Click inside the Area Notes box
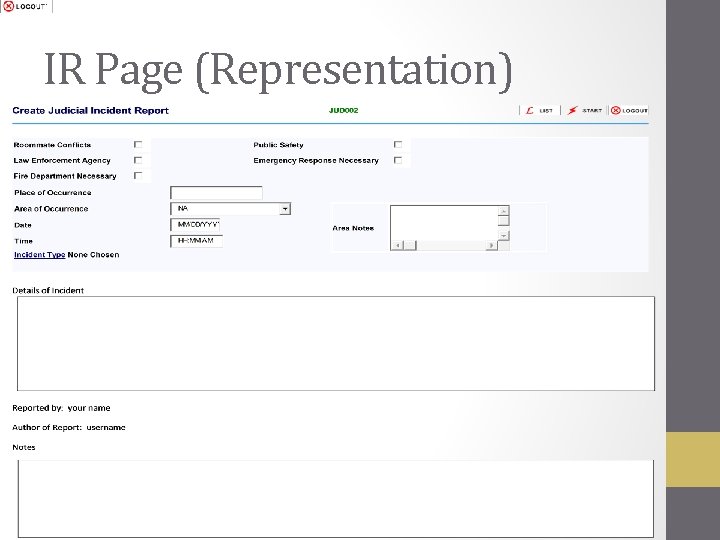Image resolution: width=720 pixels, height=540 pixels. coord(444,223)
